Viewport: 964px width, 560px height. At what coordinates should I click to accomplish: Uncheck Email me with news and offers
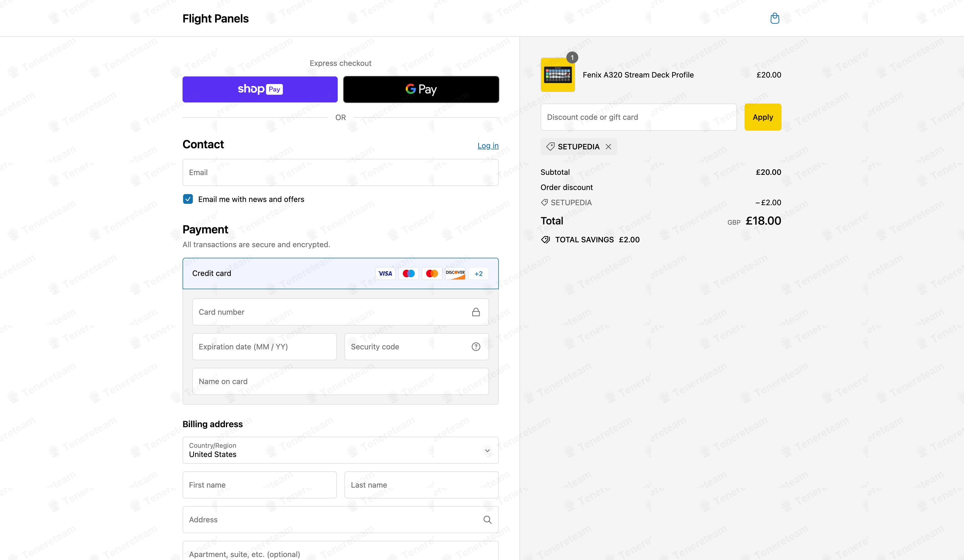click(188, 199)
